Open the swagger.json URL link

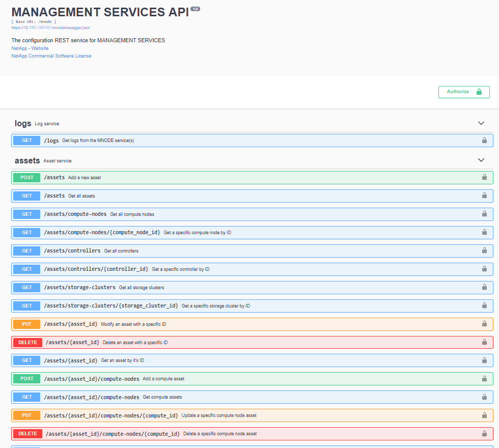click(x=50, y=27)
